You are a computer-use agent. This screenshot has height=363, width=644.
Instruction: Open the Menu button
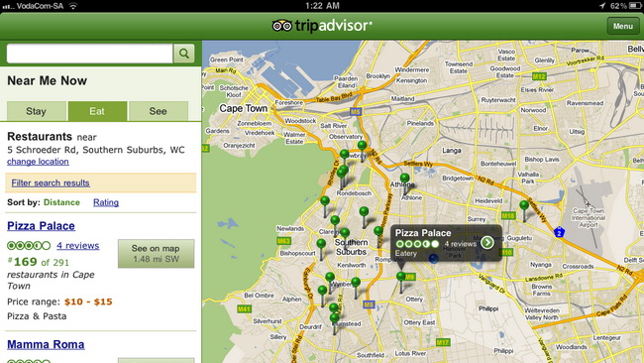(622, 26)
